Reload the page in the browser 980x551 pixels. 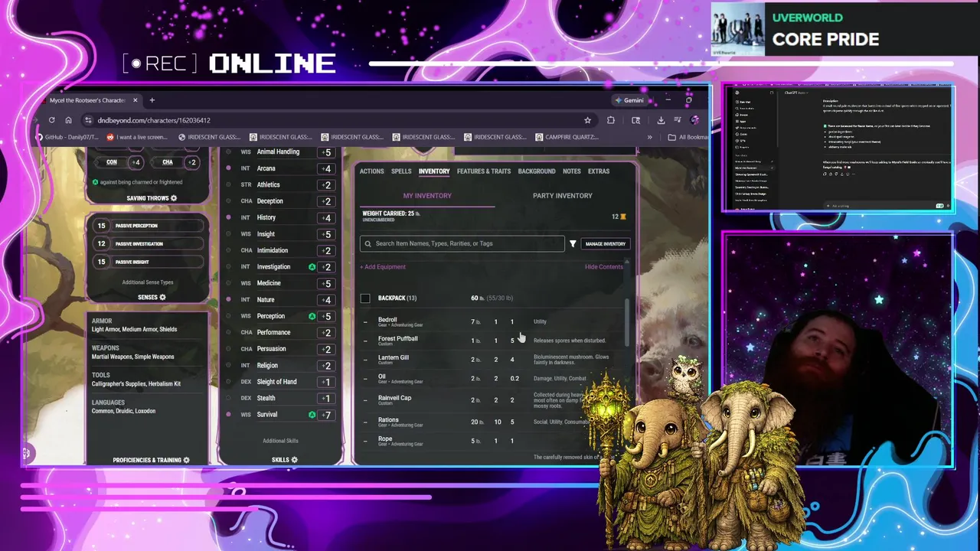click(x=51, y=120)
